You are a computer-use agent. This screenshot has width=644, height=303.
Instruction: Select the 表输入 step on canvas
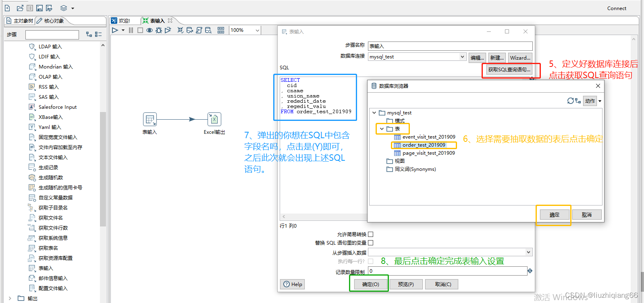coord(150,119)
